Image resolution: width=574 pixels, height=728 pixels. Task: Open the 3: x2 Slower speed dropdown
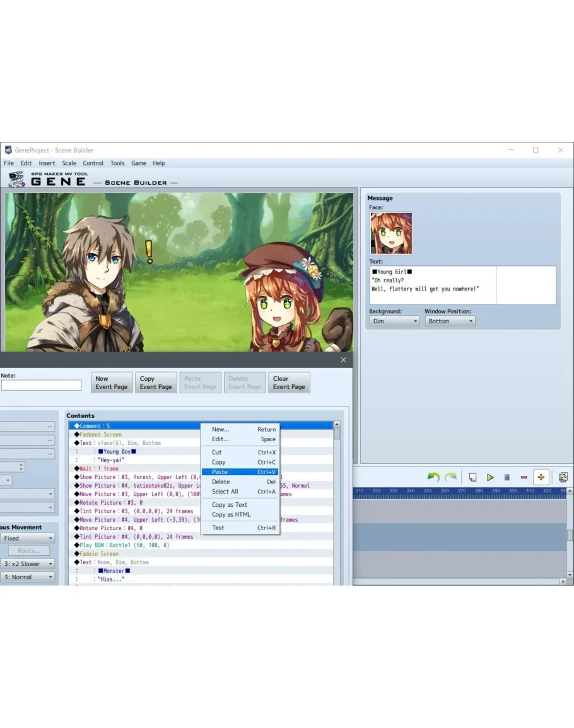[x=28, y=563]
